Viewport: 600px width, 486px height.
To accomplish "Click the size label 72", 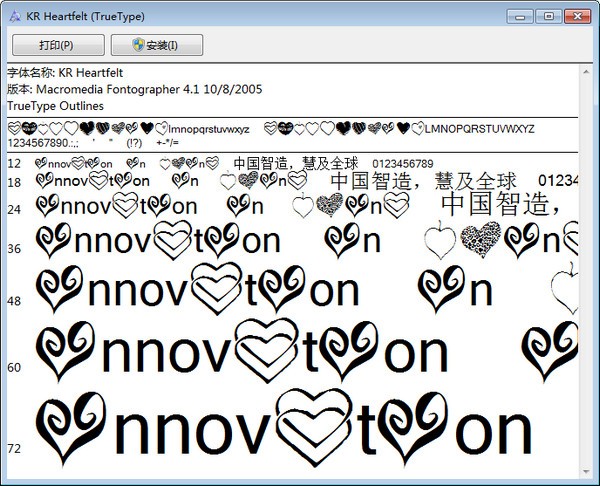I will click(14, 448).
